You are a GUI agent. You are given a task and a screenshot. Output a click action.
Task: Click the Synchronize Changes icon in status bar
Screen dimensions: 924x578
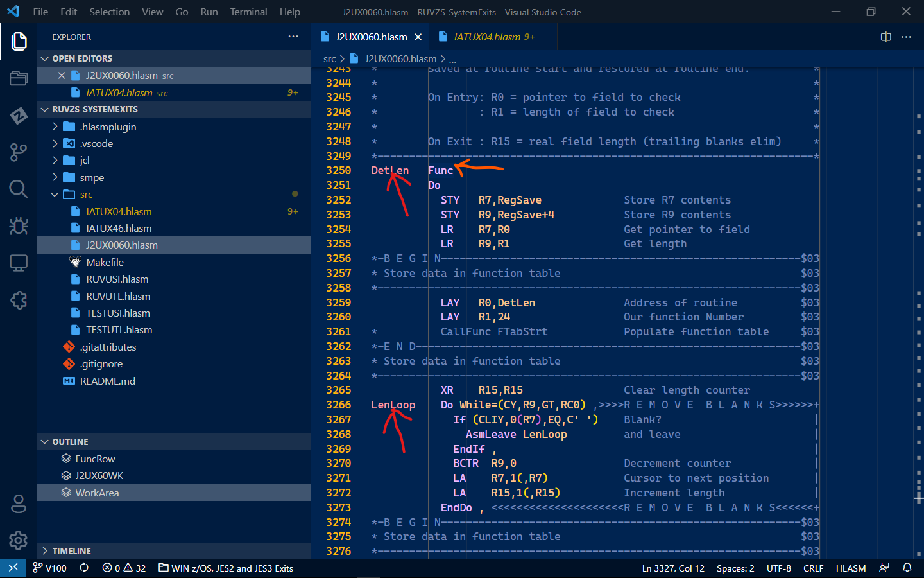(x=84, y=568)
